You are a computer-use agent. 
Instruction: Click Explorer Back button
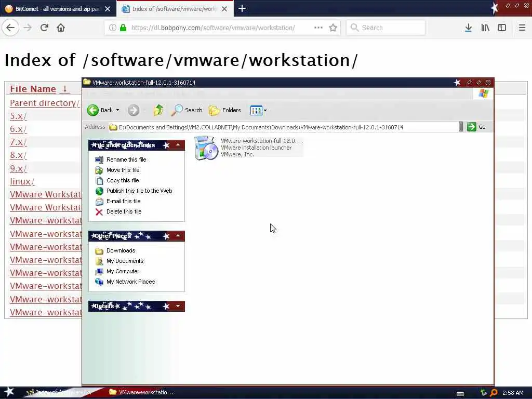[100, 110]
